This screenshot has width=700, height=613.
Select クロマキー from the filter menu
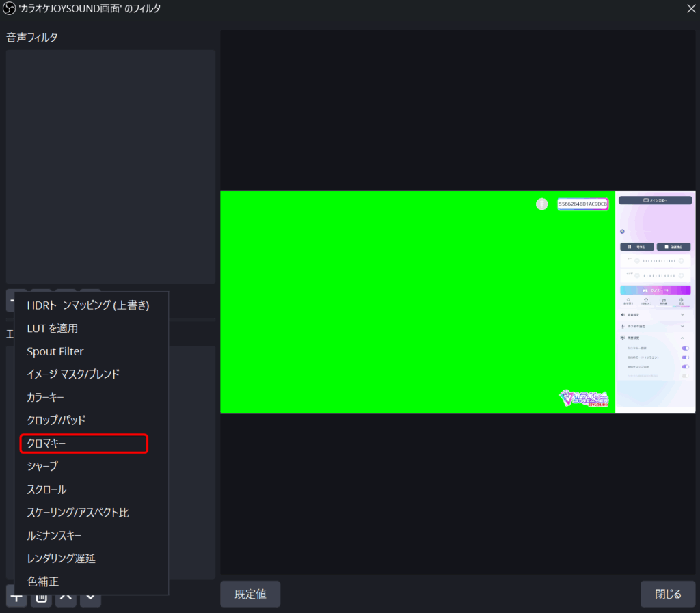(83, 443)
